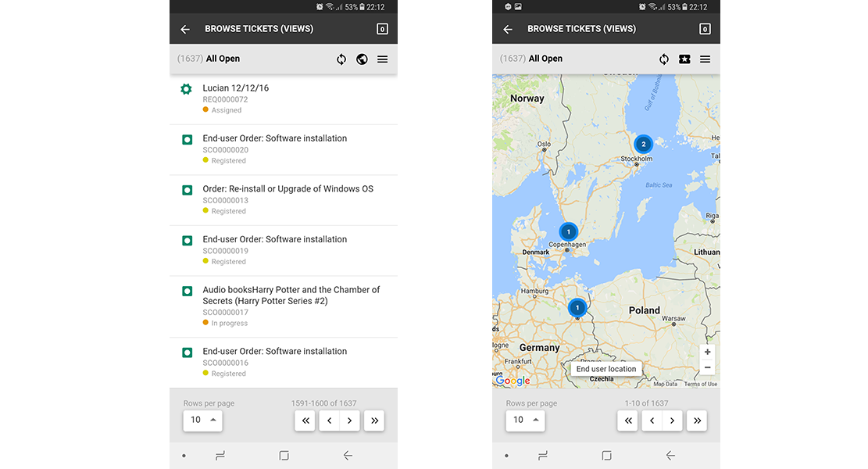
Task: Open Terms of Use link on map
Action: (700, 384)
